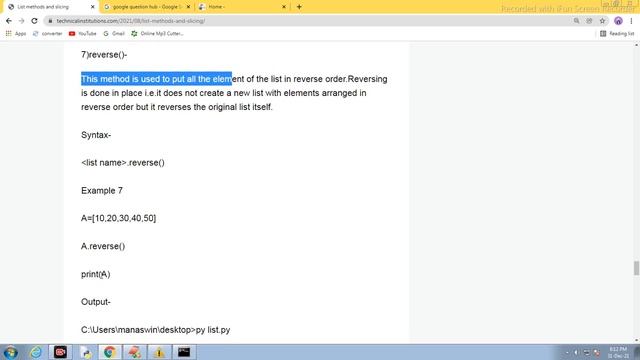Click the network tray icon
This screenshot has height=360, width=640.
tap(587, 352)
